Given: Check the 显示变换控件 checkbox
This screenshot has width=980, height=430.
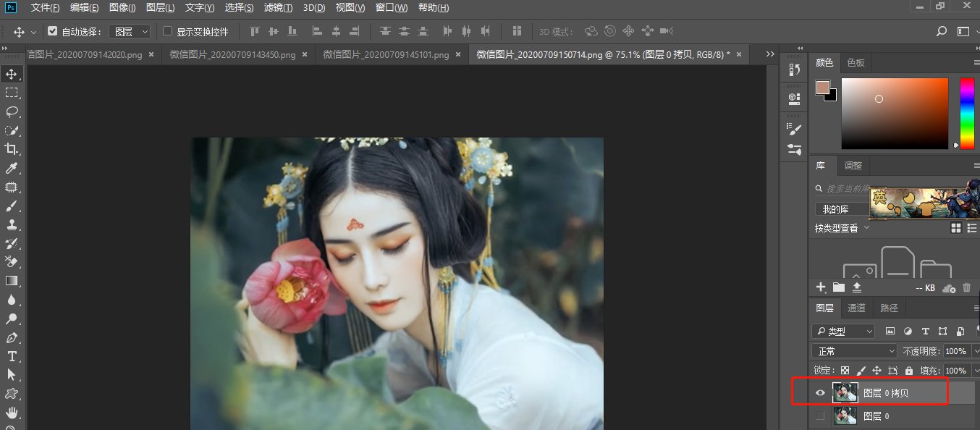Looking at the screenshot, I should pyautogui.click(x=167, y=31).
